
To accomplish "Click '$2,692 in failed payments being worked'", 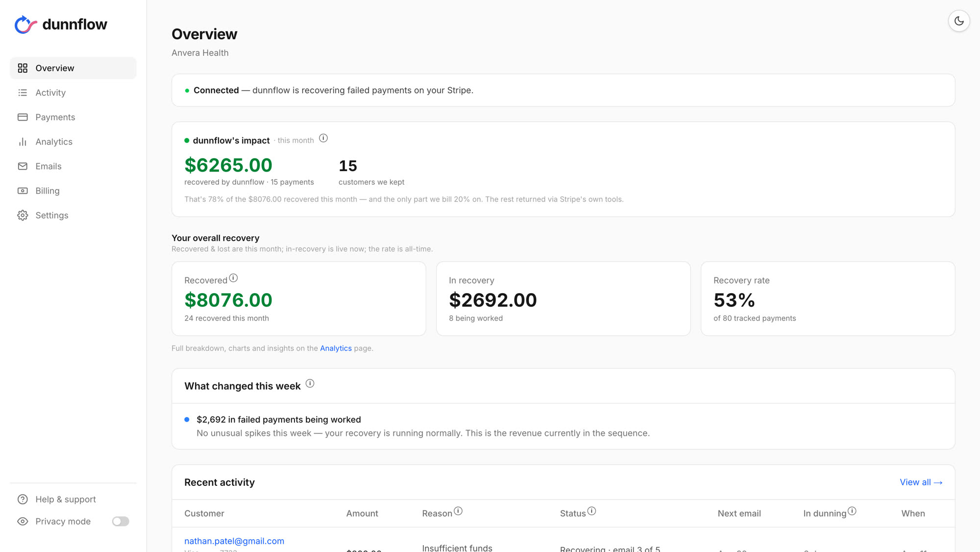I will pyautogui.click(x=279, y=420).
